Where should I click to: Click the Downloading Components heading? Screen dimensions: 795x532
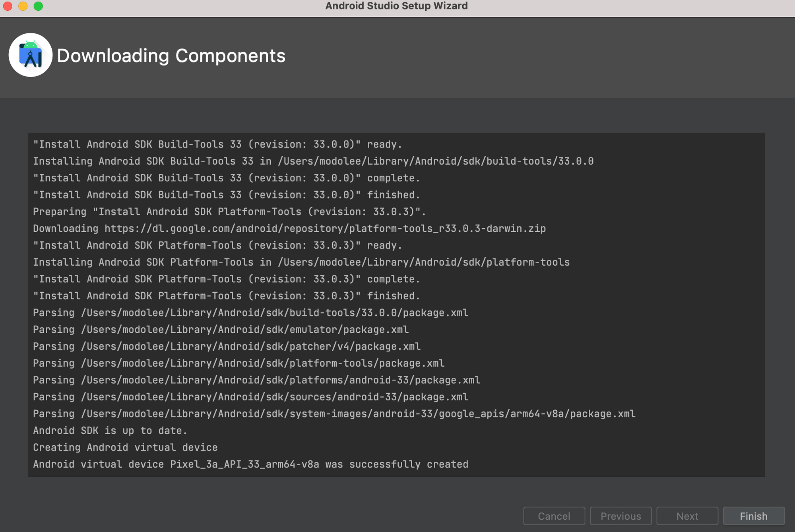171,56
